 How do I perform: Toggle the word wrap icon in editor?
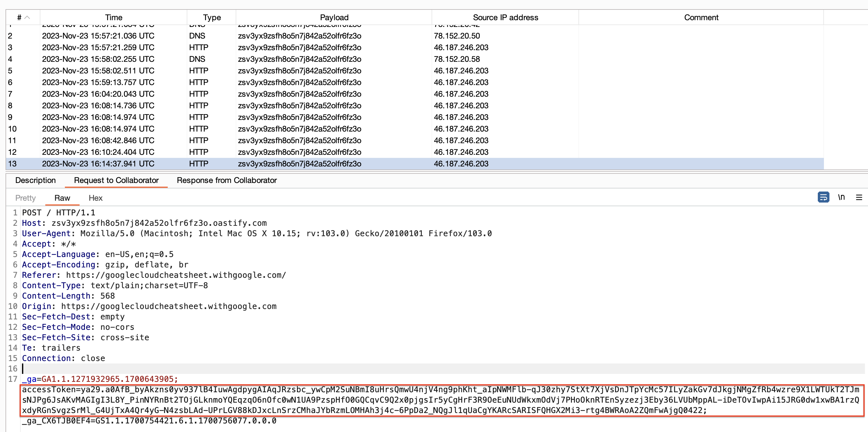[x=823, y=197]
